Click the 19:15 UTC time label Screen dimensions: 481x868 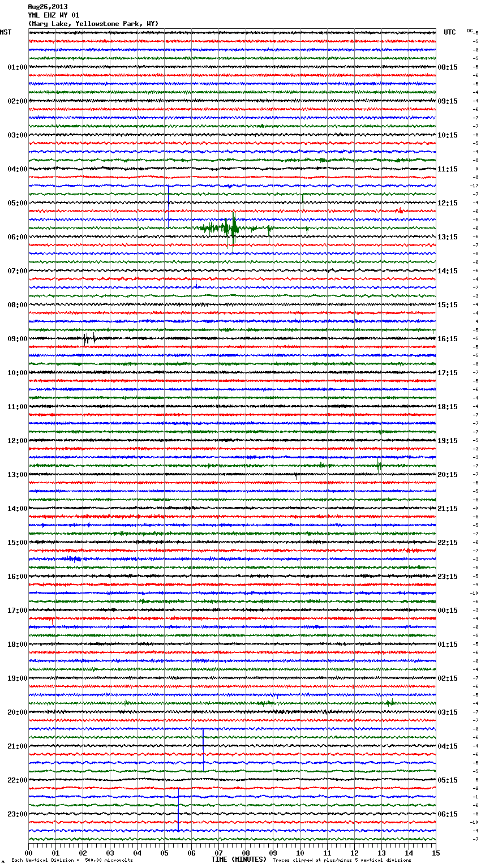448,441
